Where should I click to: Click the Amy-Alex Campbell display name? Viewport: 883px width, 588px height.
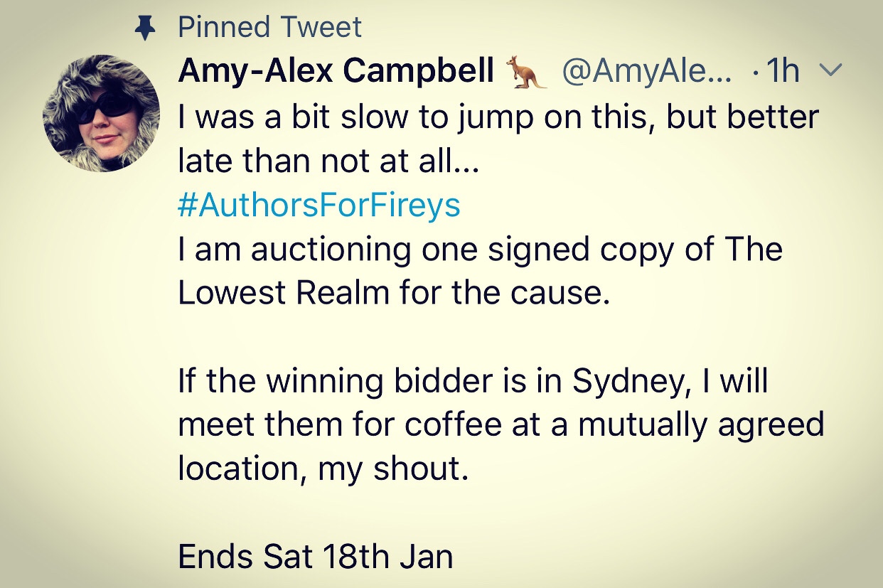coord(336,71)
